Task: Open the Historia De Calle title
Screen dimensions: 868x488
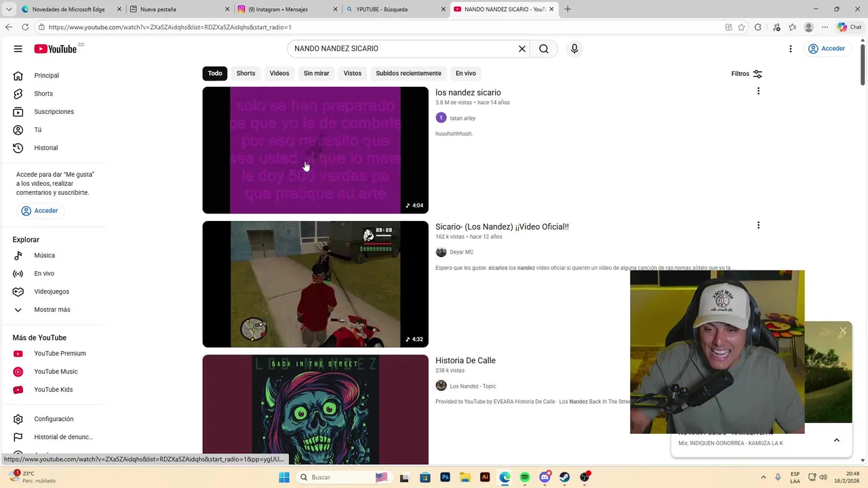Action: 465,361
